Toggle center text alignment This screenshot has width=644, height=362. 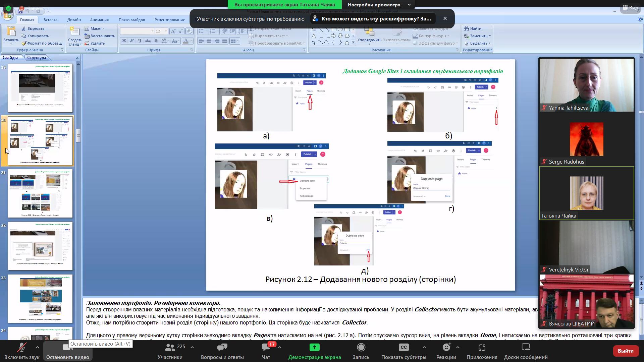tap(209, 41)
